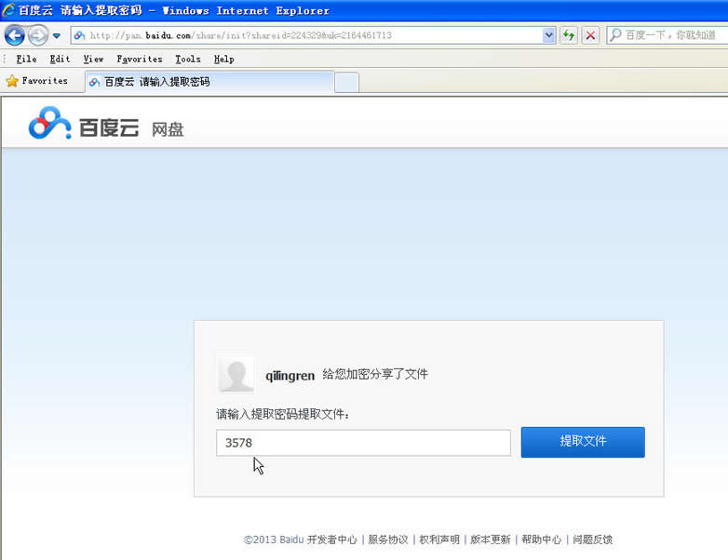Image resolution: width=728 pixels, height=560 pixels.
Task: Click the 给您加密分享了文件 message text
Action: coord(375,374)
